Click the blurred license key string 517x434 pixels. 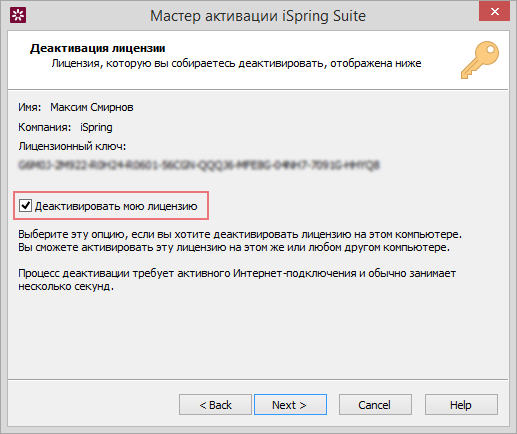click(x=199, y=165)
